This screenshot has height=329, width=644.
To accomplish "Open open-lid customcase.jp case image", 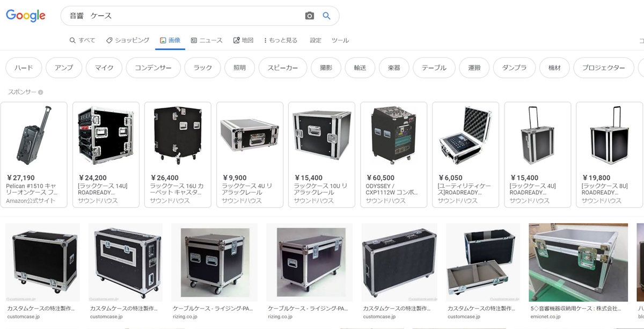I will point(483,262).
